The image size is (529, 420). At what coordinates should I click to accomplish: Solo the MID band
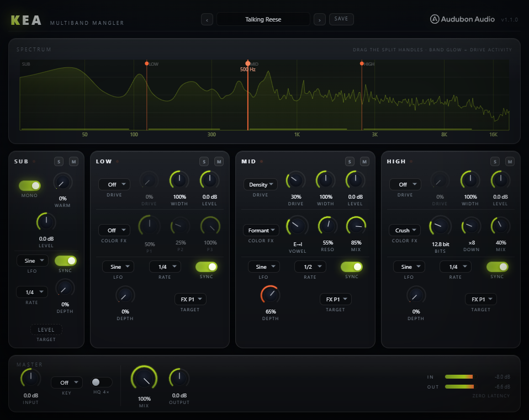pyautogui.click(x=350, y=162)
